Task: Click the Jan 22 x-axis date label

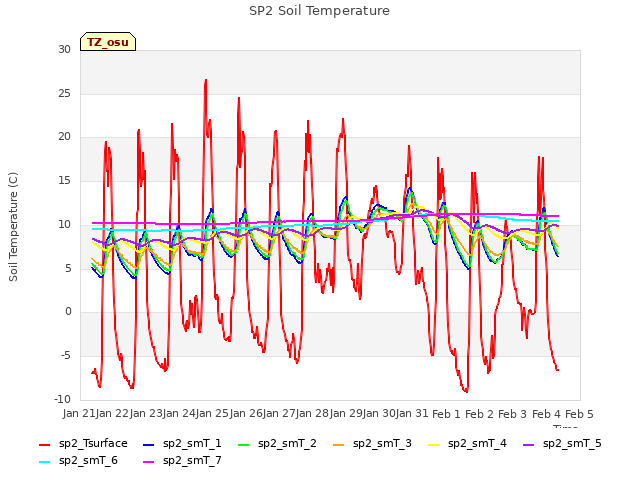Action: pyautogui.click(x=113, y=413)
